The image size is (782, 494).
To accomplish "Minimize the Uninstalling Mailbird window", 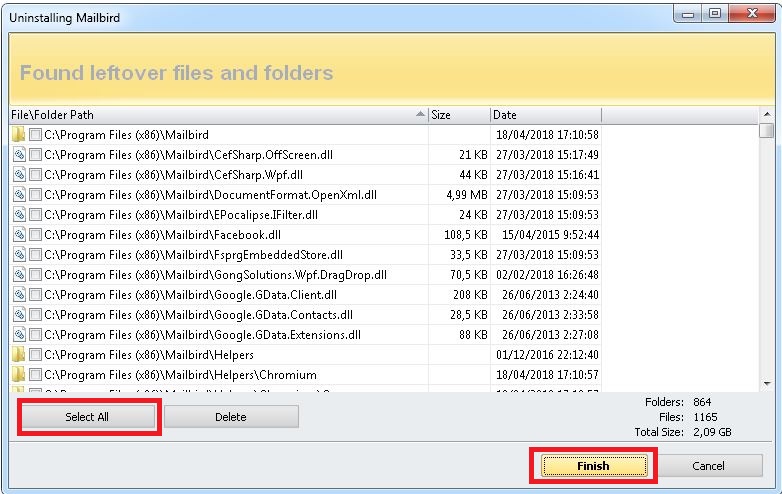I will pyautogui.click(x=688, y=13).
